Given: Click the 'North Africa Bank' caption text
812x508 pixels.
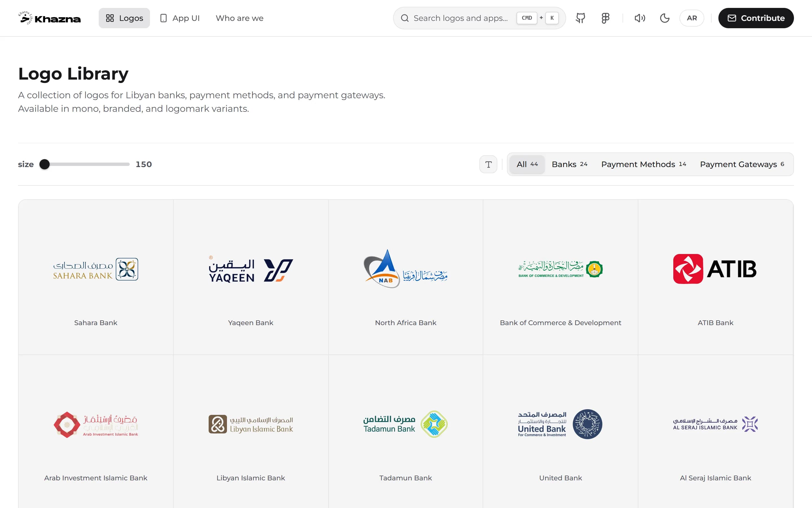Looking at the screenshot, I should point(405,323).
